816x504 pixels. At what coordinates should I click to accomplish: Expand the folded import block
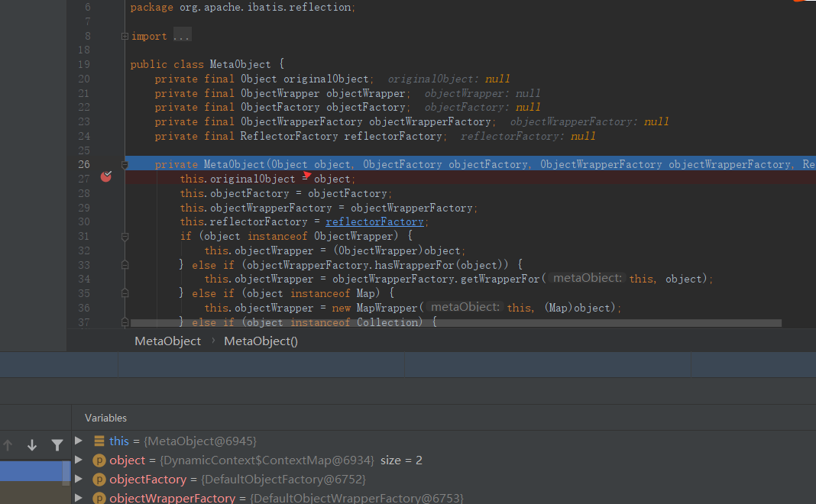click(x=125, y=37)
